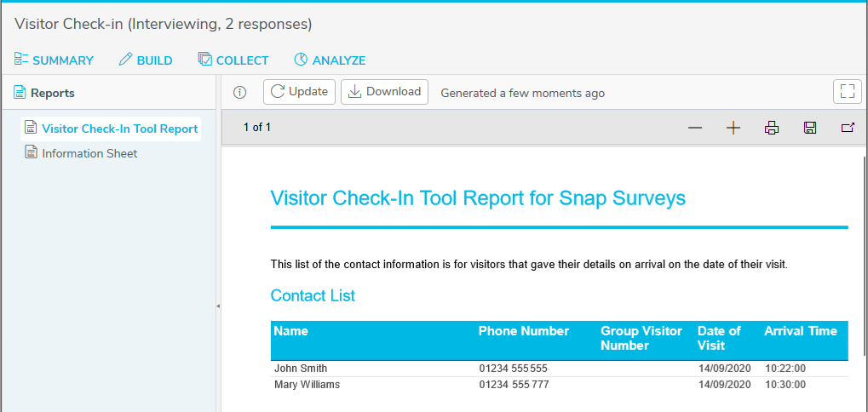Viewport: 868px width, 412px height.
Task: Click the Mary Williams table row
Action: click(559, 385)
